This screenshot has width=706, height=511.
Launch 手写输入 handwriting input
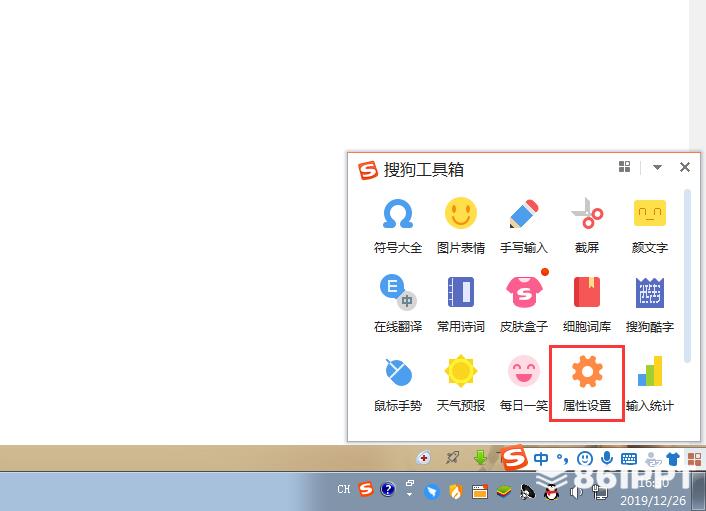524,226
